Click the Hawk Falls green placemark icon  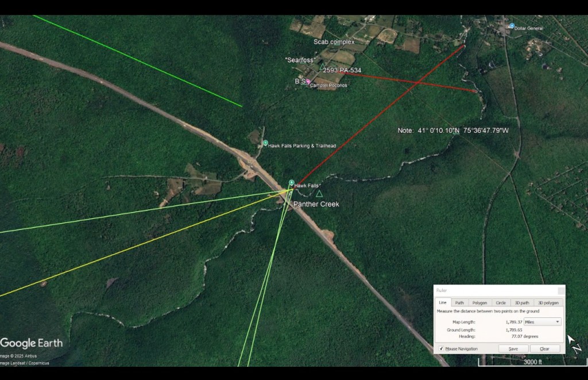[291, 182]
